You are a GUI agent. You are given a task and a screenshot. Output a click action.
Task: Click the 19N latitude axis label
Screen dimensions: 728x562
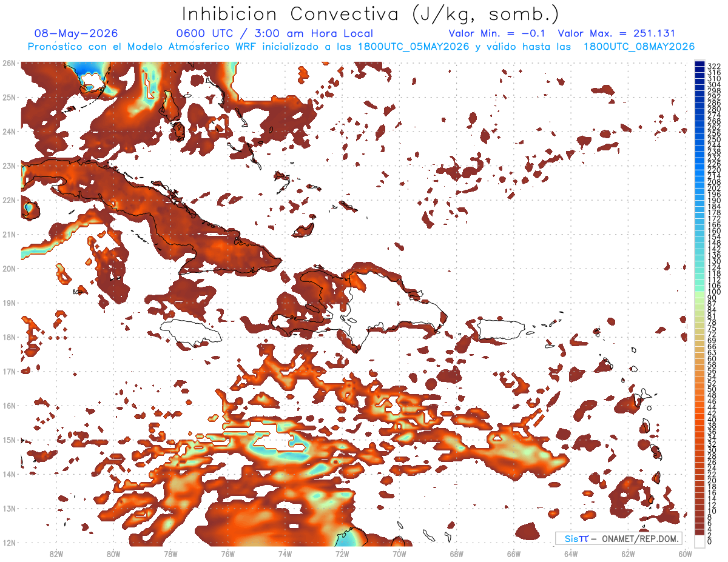click(8, 303)
